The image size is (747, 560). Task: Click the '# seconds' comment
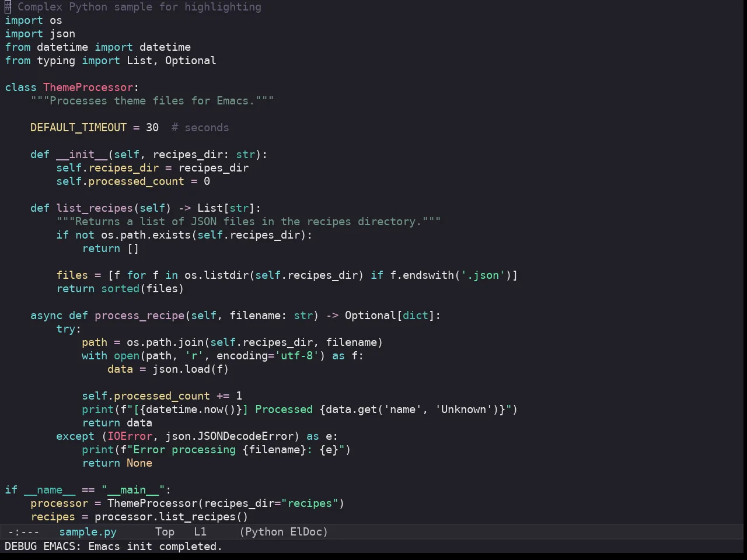pos(200,128)
